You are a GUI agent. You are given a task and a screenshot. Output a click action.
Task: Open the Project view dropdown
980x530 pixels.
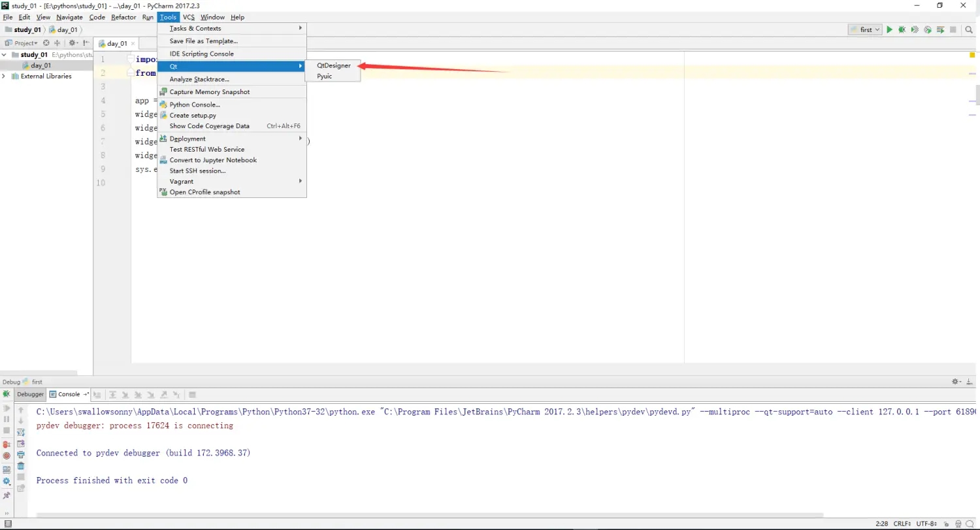tap(22, 42)
